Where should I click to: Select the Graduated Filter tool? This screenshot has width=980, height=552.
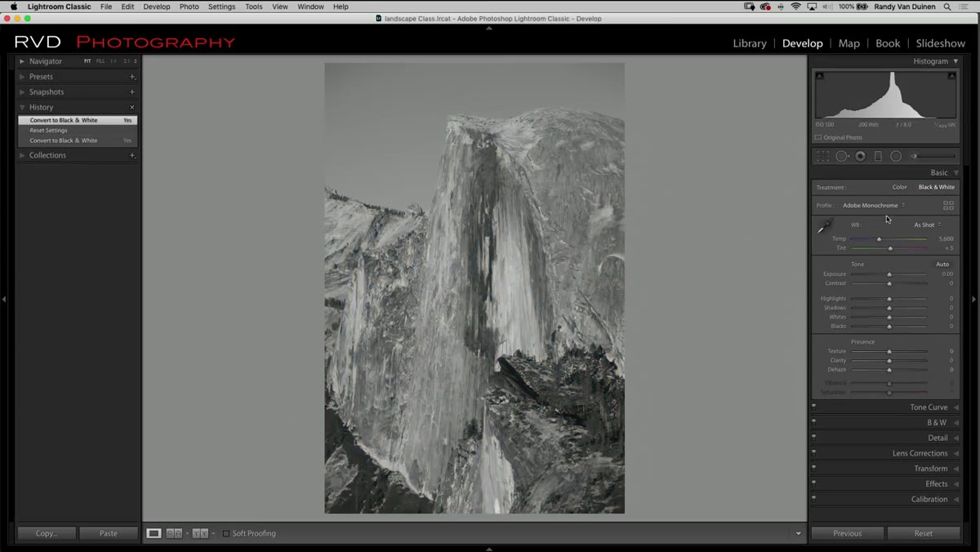(x=878, y=156)
